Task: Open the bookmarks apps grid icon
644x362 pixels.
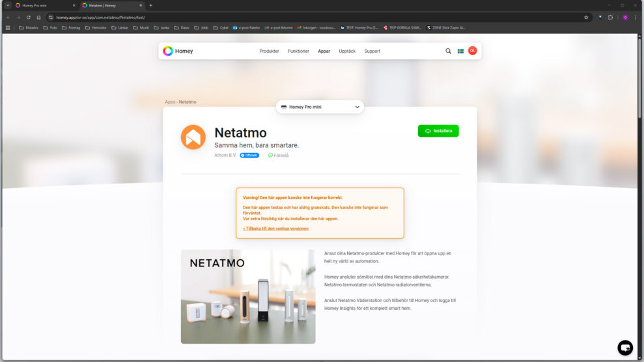Action: pyautogui.click(x=8, y=28)
